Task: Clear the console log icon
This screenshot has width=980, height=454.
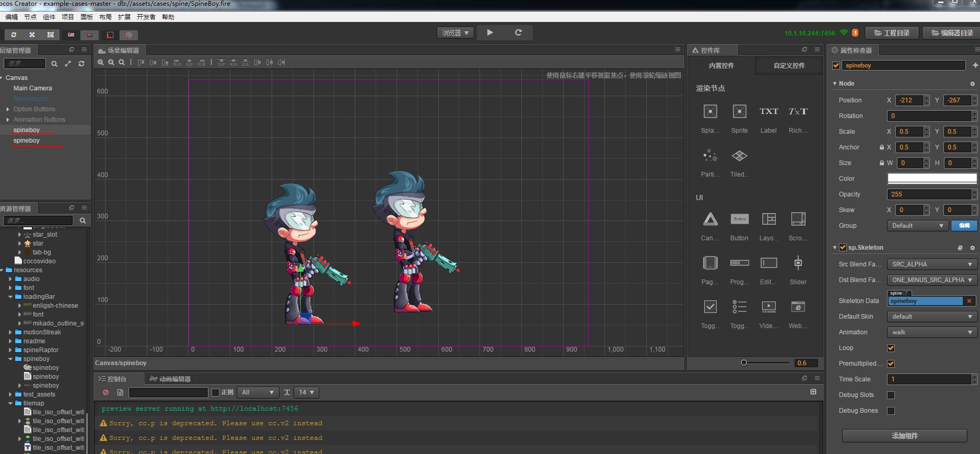Action: 106,392
